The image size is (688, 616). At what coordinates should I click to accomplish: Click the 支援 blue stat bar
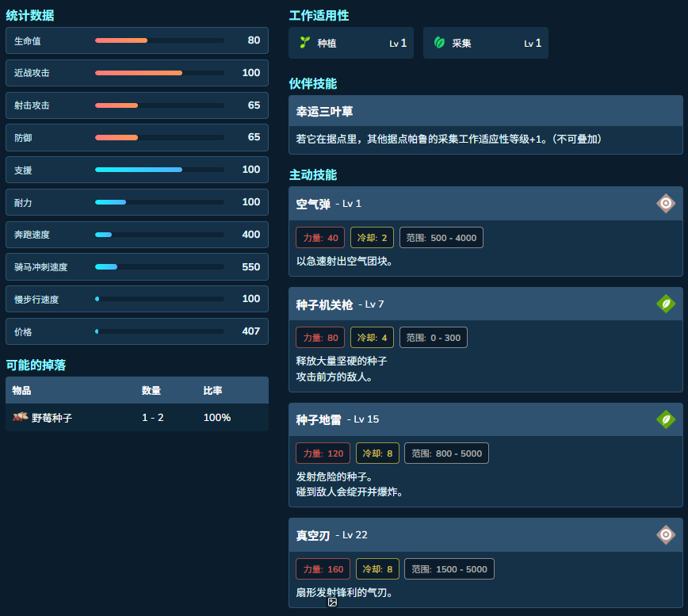(x=160, y=170)
